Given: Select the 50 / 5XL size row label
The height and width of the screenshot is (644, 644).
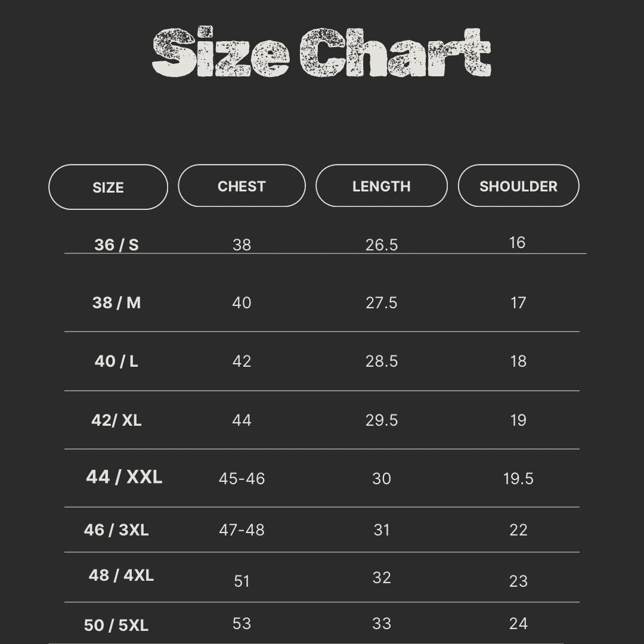Looking at the screenshot, I should [116, 625].
